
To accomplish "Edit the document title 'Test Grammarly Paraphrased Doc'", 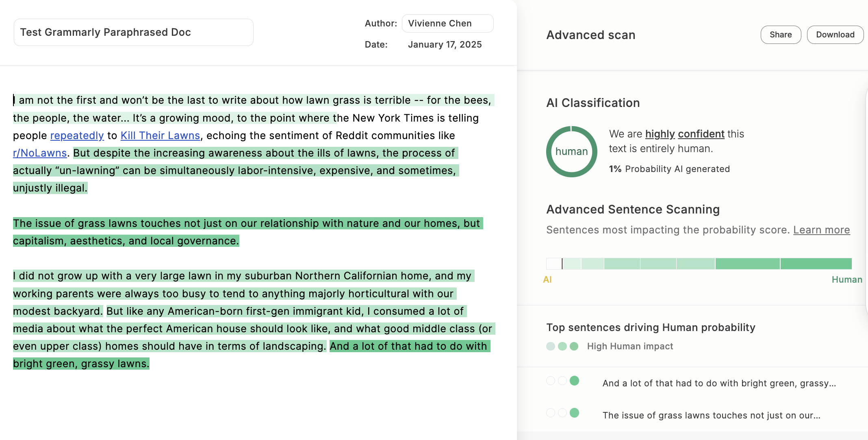I will [x=133, y=32].
